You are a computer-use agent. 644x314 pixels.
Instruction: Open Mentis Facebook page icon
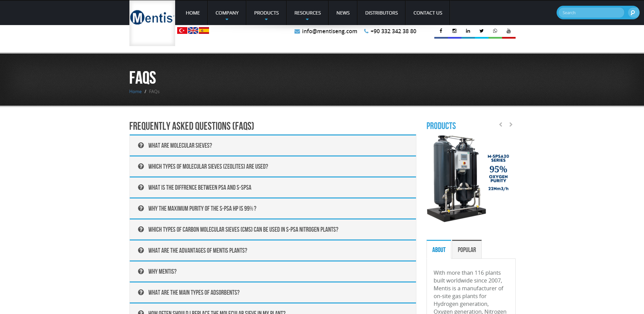point(441,31)
